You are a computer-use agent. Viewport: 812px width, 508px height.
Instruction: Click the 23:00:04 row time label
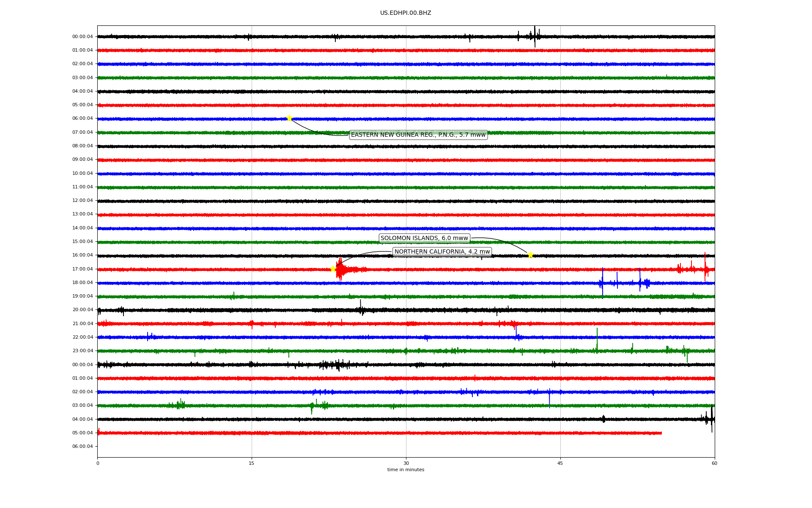(x=82, y=351)
